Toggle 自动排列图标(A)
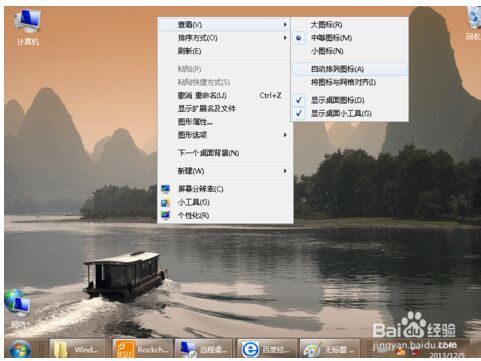Screen dimensions: 481x361 tap(349, 69)
